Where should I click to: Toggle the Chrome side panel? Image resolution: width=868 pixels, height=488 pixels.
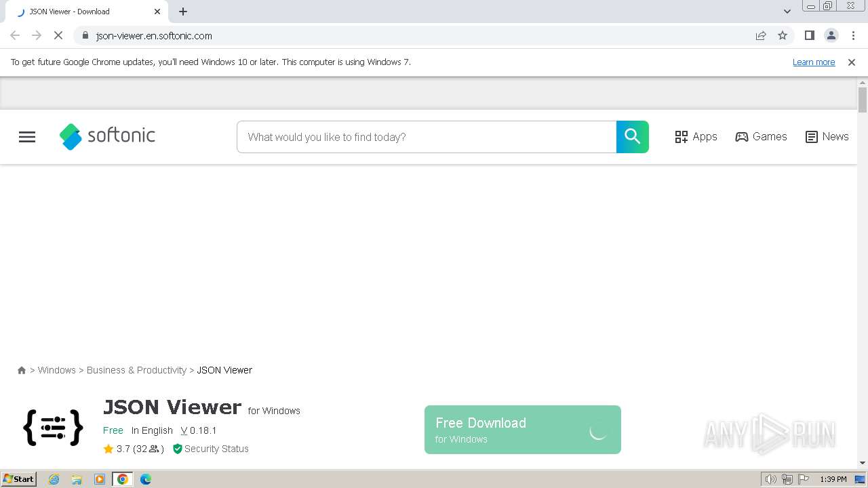point(809,35)
